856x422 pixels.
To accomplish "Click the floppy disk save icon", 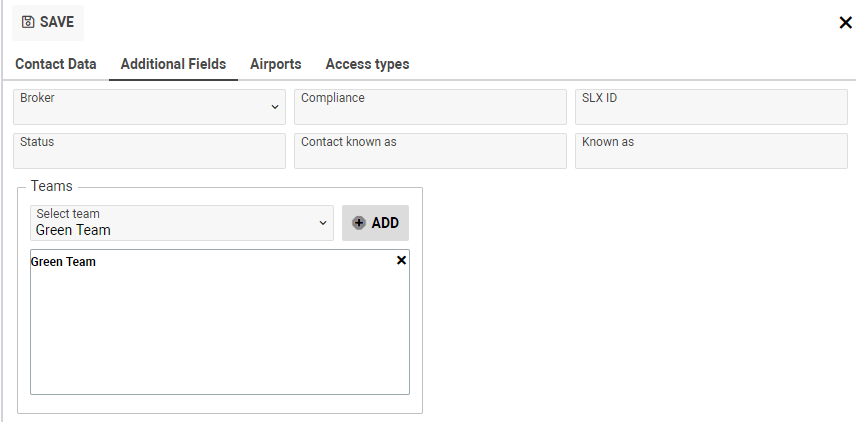I will (28, 22).
